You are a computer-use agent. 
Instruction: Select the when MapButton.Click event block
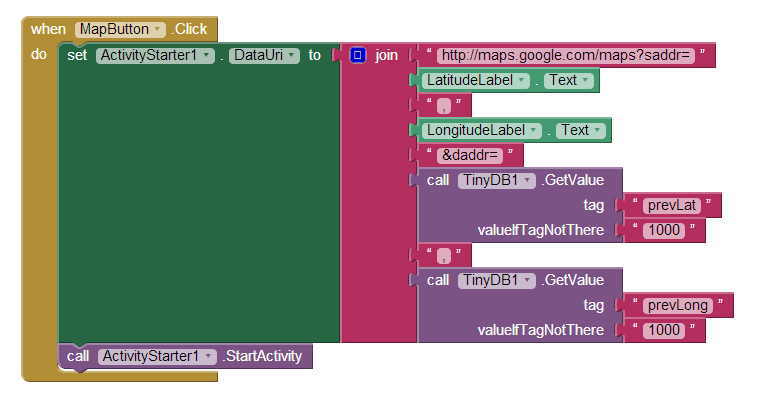tap(45, 30)
